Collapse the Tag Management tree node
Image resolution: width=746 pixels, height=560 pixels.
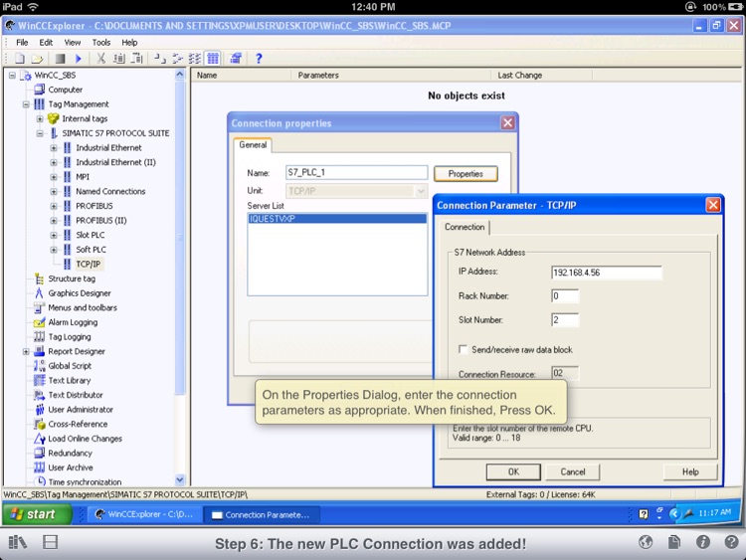pyautogui.click(x=27, y=104)
